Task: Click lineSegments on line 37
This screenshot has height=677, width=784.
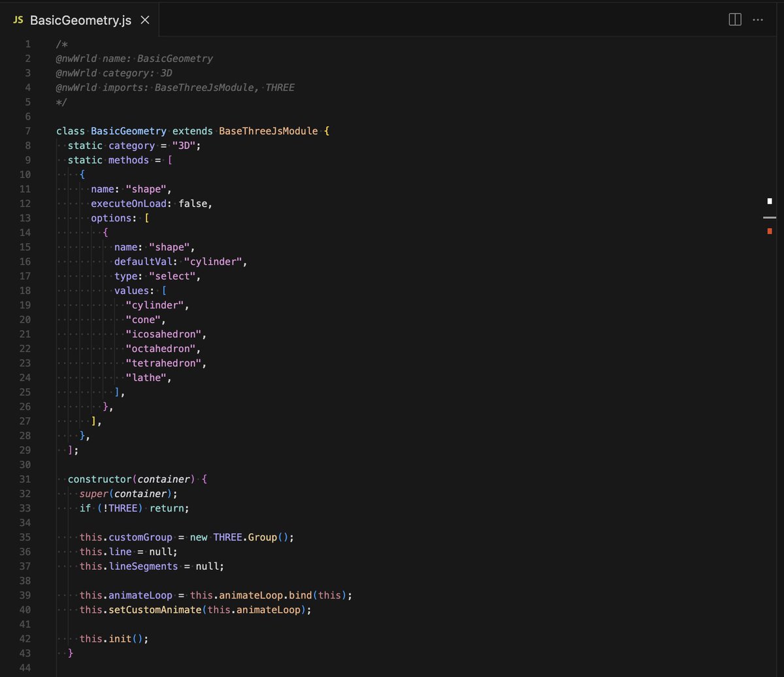Action: coord(143,567)
